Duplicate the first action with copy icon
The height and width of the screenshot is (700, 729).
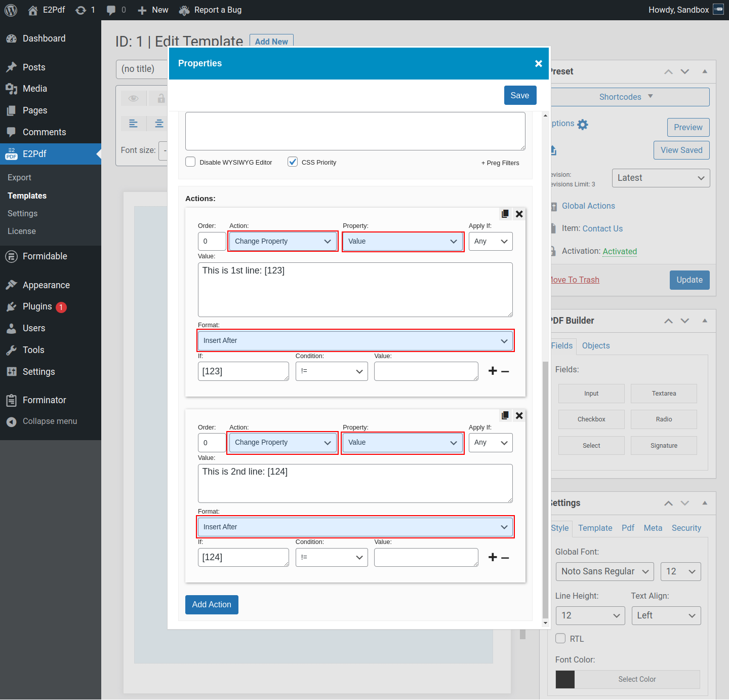click(x=505, y=214)
